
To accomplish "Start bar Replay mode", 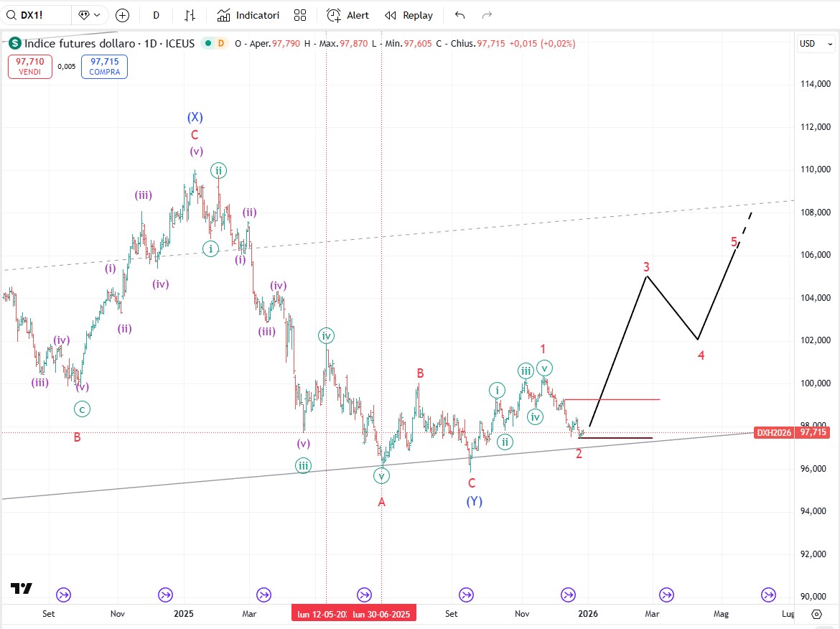I will click(x=409, y=16).
